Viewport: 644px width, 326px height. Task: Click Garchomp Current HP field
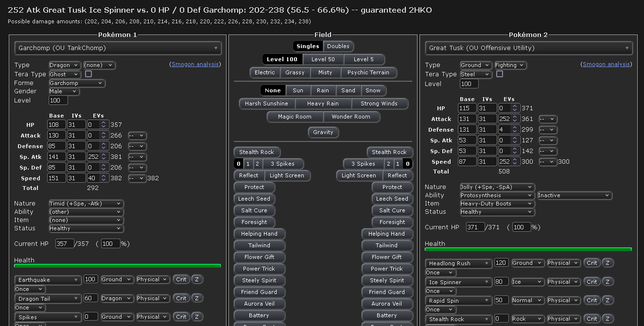[x=65, y=244]
